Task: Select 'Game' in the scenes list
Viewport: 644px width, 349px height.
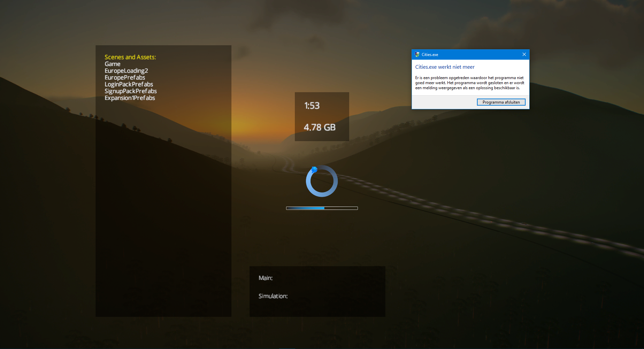Action: click(112, 64)
